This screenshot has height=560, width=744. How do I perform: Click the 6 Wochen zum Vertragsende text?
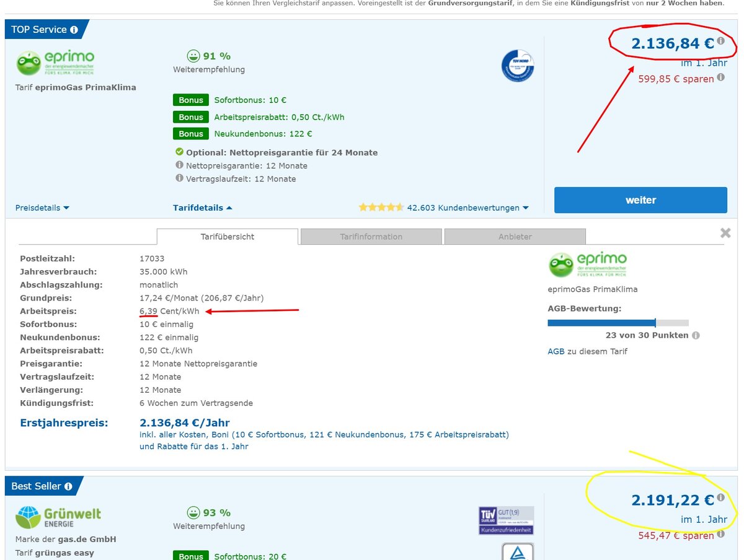196,403
